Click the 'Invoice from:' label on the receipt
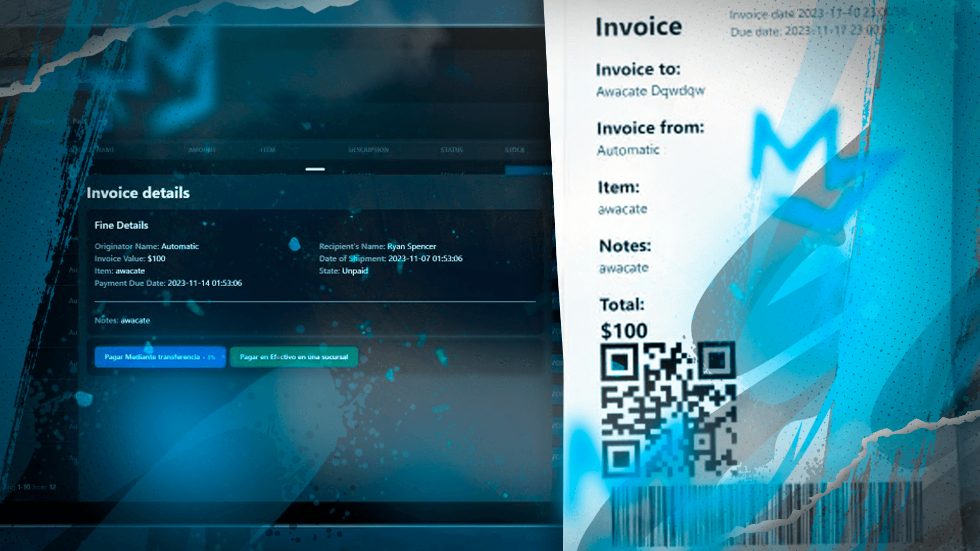The height and width of the screenshot is (551, 980). pyautogui.click(x=651, y=128)
